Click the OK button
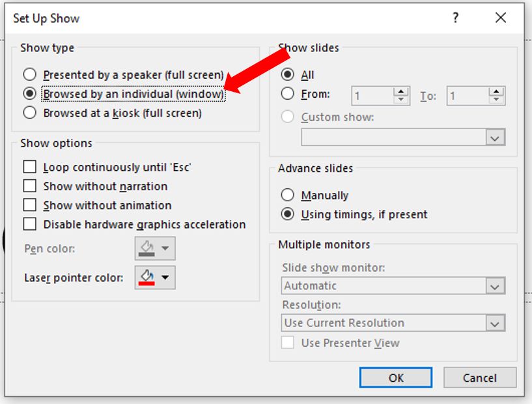This screenshot has width=532, height=404. tap(396, 377)
